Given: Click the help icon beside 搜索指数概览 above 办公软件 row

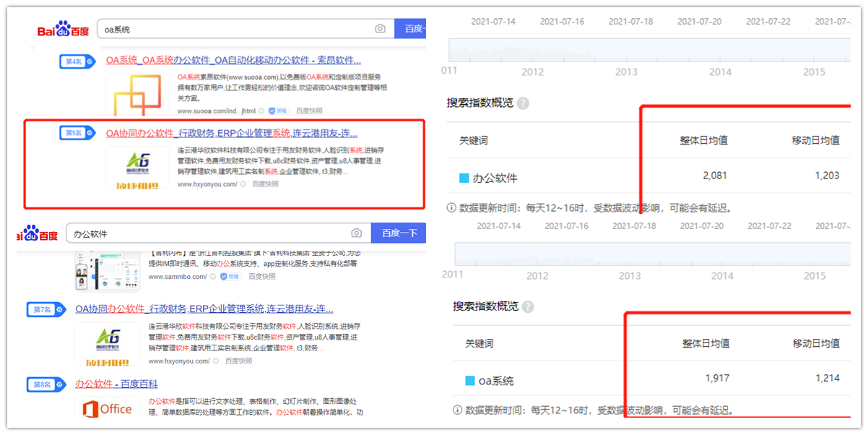Looking at the screenshot, I should click(x=523, y=103).
